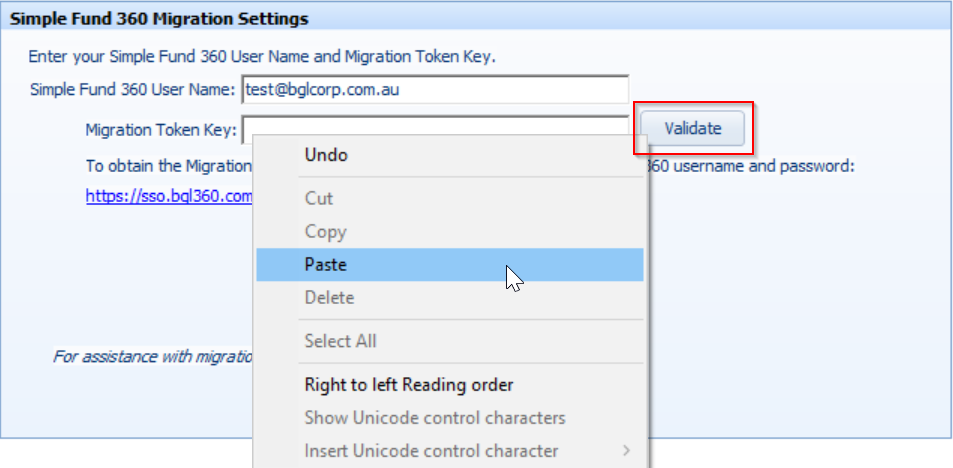The image size is (953, 468).
Task: Click the 'Migration Token Key:' label
Action: pyautogui.click(x=161, y=129)
